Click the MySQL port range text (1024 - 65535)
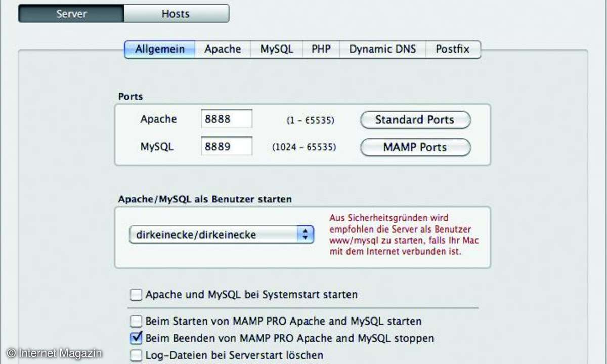Viewport: 607px width, 364px height. click(x=304, y=148)
